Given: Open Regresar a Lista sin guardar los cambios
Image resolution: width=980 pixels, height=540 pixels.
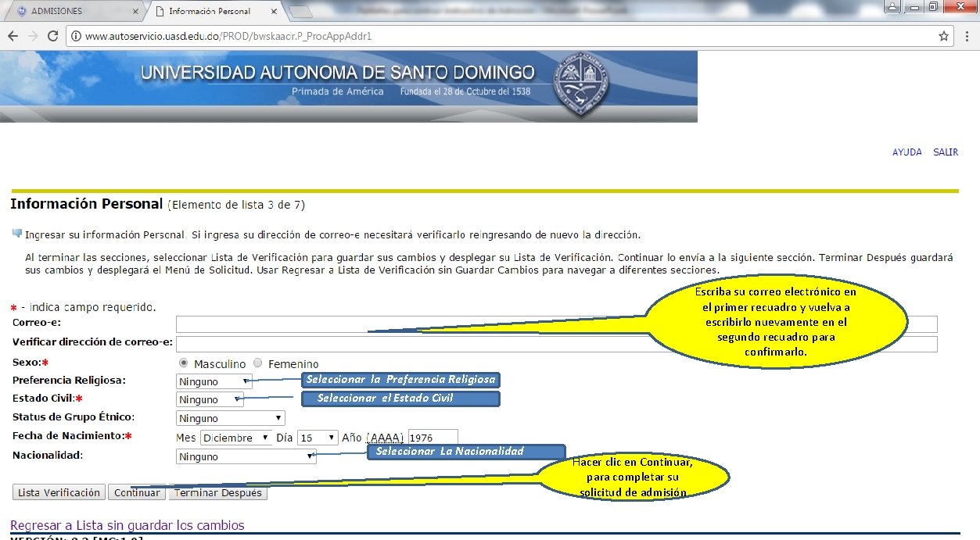Looking at the screenshot, I should click(127, 525).
